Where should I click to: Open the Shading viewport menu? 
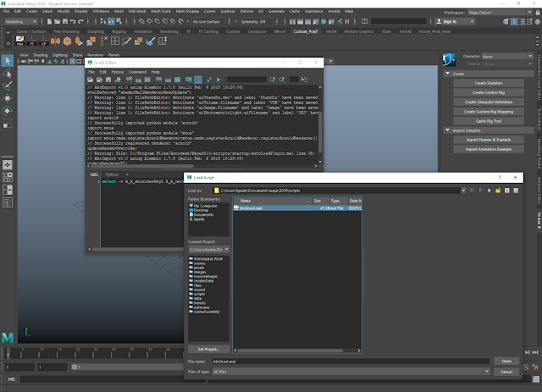(x=40, y=55)
